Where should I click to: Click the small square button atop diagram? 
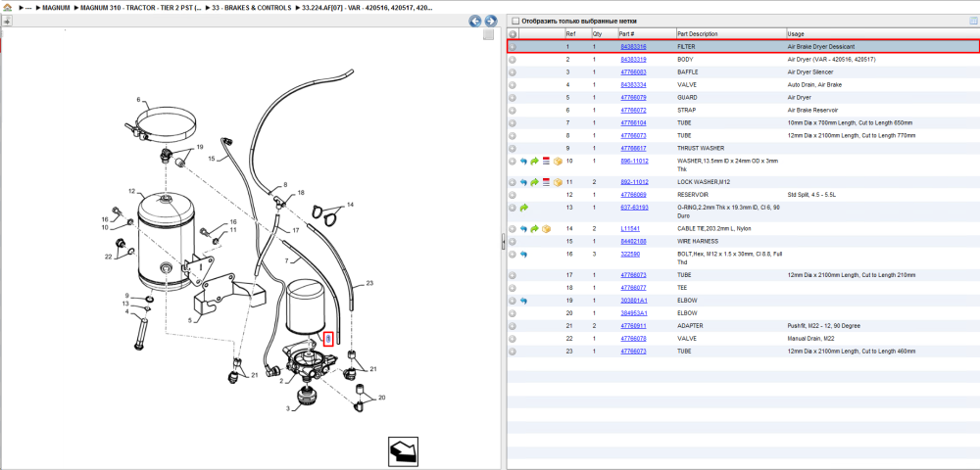click(489, 35)
